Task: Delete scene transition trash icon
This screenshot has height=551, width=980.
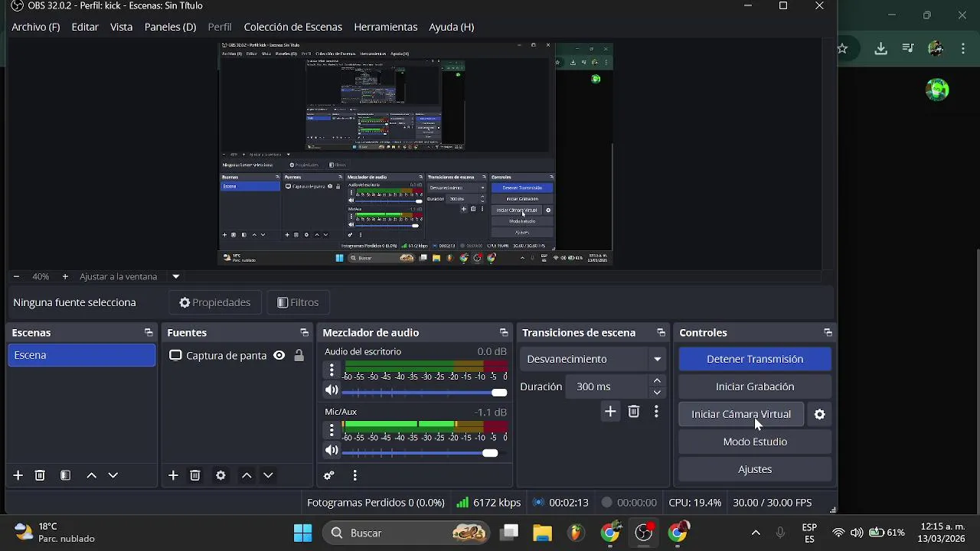Action: [x=634, y=412]
